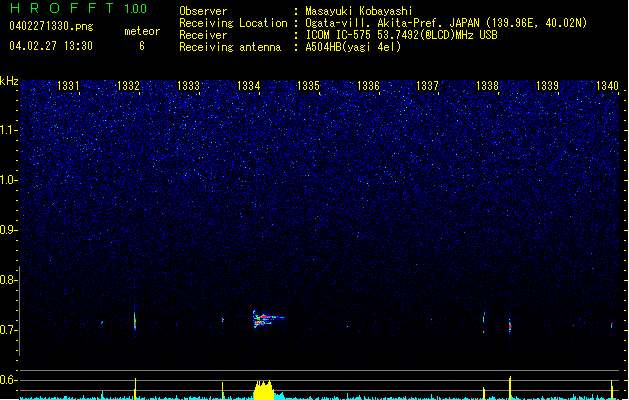This screenshot has height=400, width=629.
Task: Click the 'Receiving Location' label
Action: pyautogui.click(x=233, y=23)
